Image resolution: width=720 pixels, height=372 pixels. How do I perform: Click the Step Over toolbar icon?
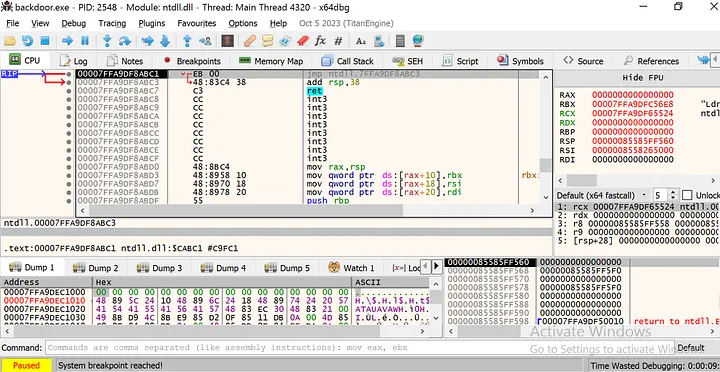[125, 41]
